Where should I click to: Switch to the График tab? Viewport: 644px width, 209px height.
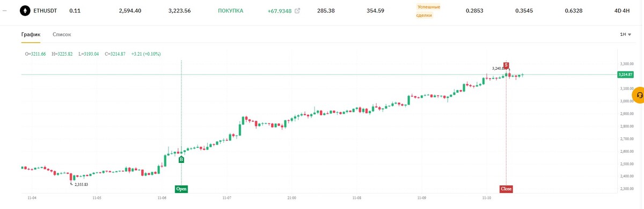point(31,34)
